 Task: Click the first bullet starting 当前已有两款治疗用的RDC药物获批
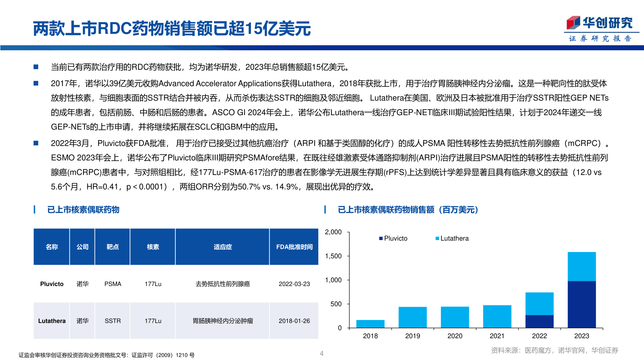click(x=201, y=67)
